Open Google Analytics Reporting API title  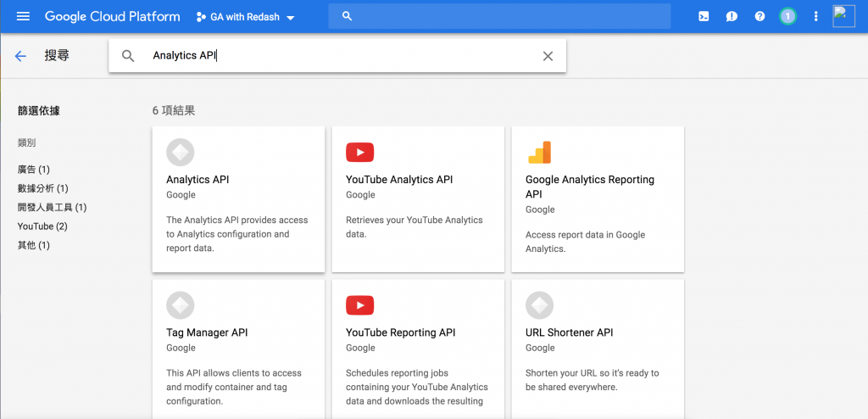[590, 187]
